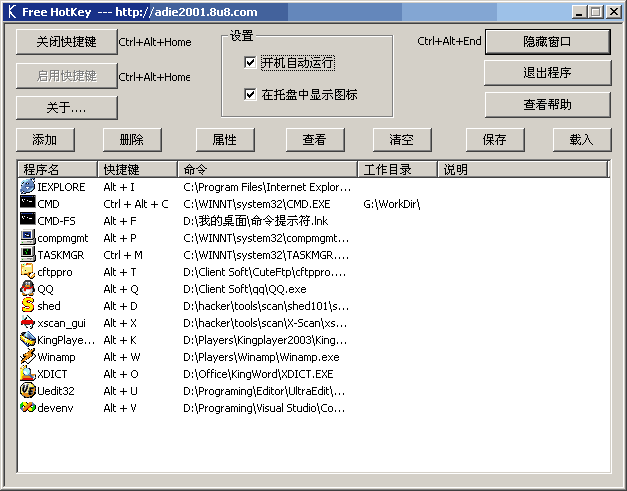Select the XDICT dictionary icon

tap(28, 373)
